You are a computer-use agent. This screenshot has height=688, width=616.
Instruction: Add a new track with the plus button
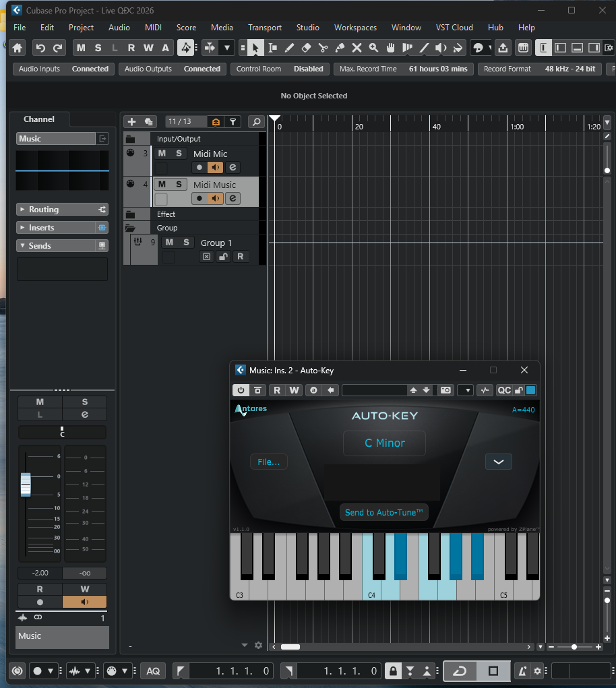[x=131, y=121]
